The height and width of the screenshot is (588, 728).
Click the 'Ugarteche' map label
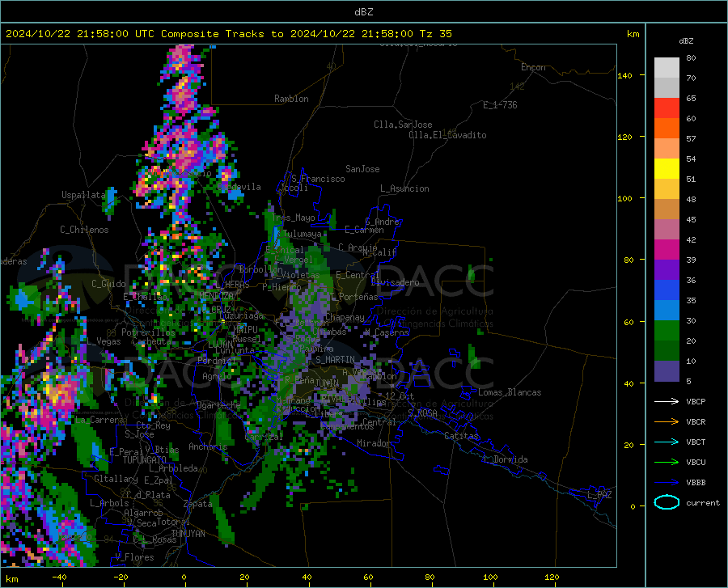[x=218, y=404]
